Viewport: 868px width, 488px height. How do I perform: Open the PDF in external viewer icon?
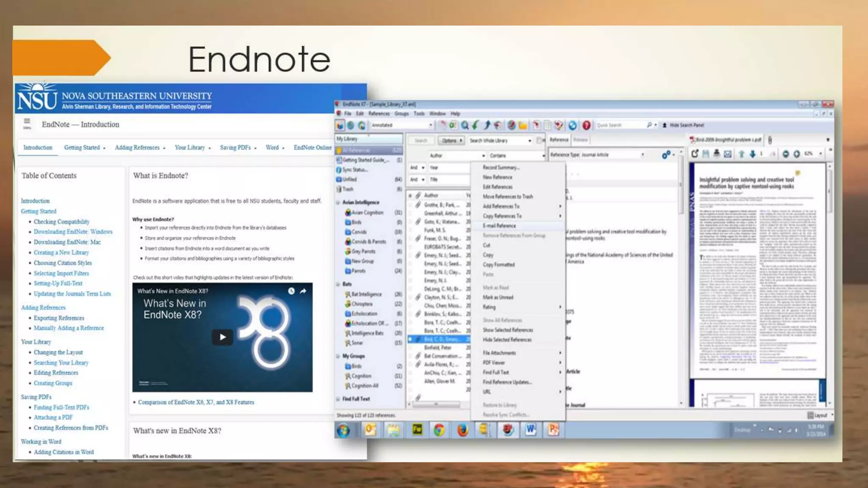tap(695, 154)
